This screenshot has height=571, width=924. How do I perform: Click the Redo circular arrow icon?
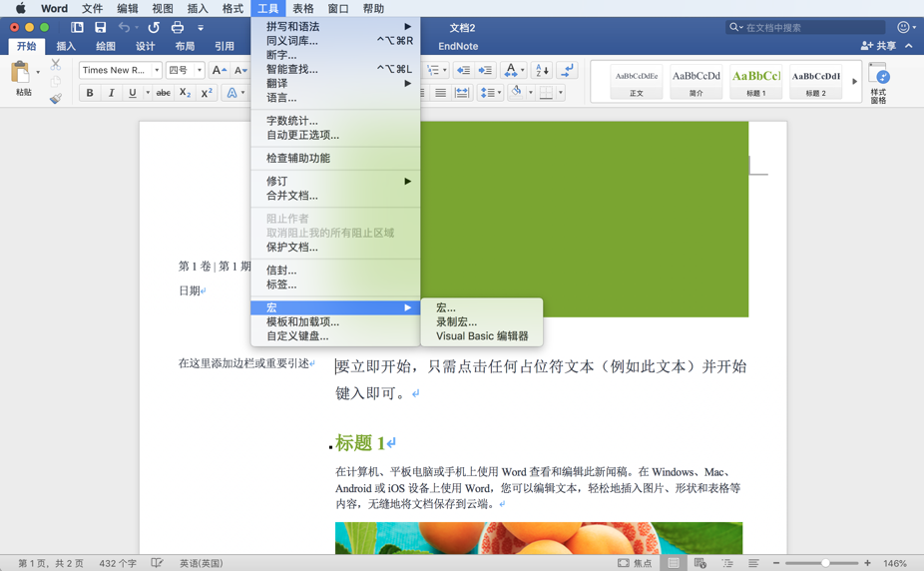point(154,27)
